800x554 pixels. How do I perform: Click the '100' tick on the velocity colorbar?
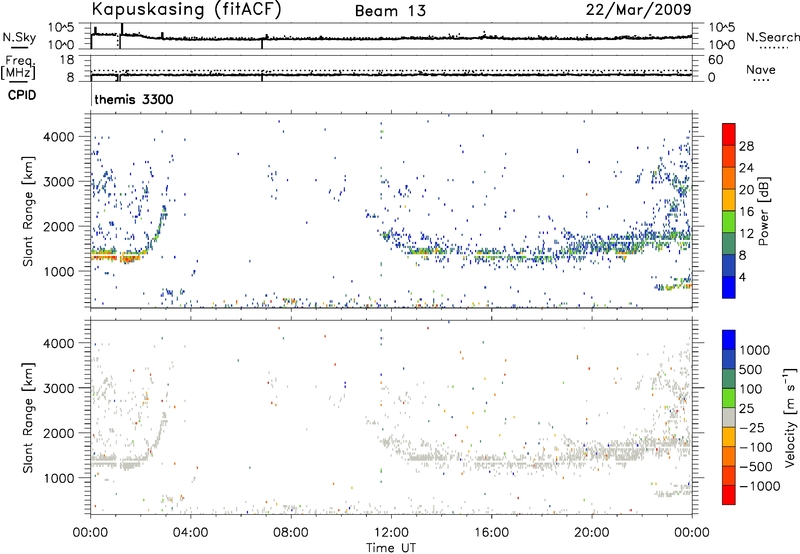click(751, 389)
